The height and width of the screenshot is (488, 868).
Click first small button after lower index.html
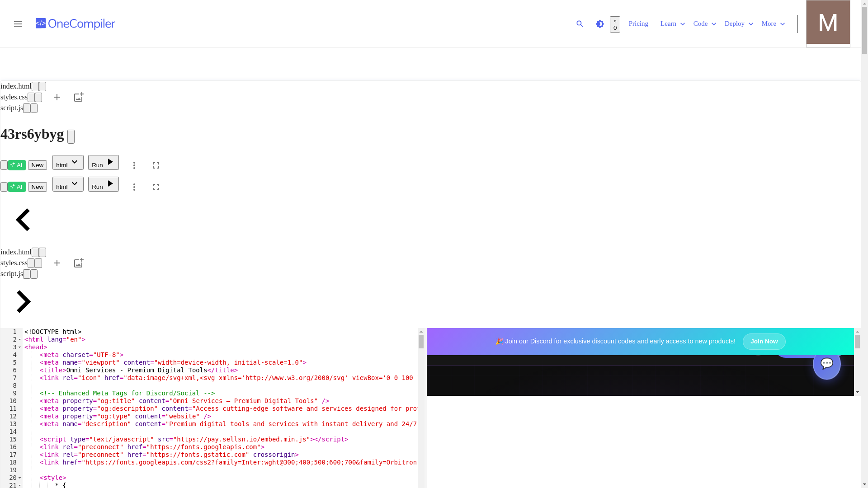(x=35, y=252)
